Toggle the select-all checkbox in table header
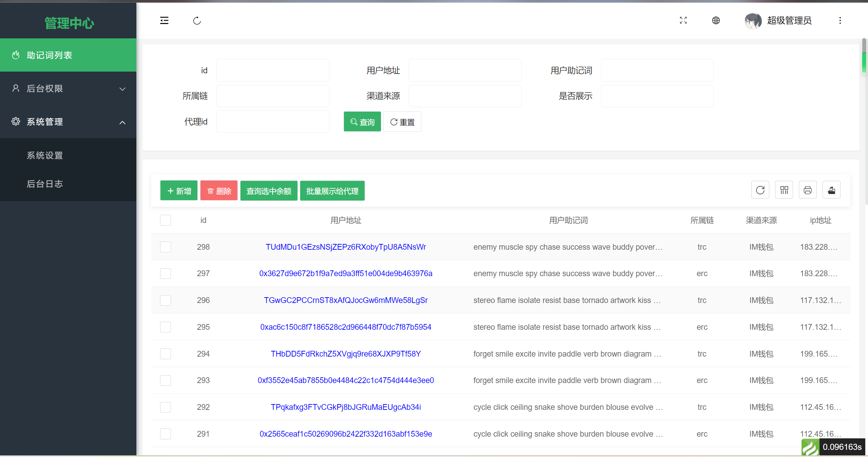 click(165, 221)
